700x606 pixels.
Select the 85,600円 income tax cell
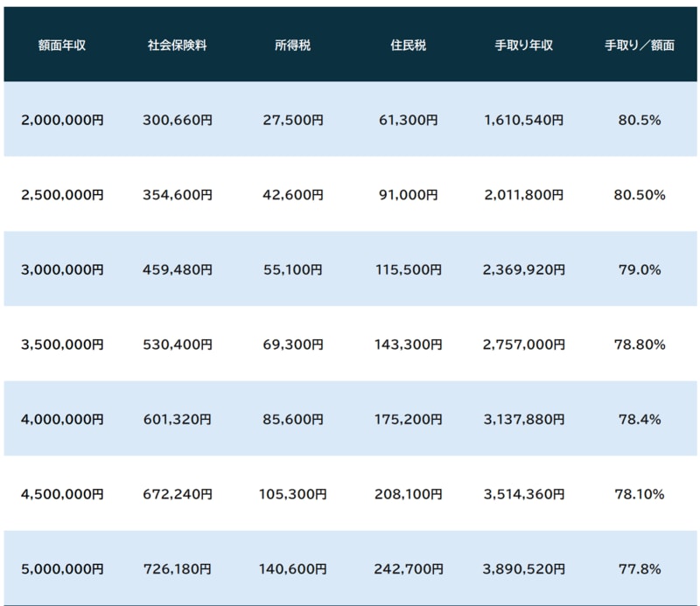pos(292,420)
